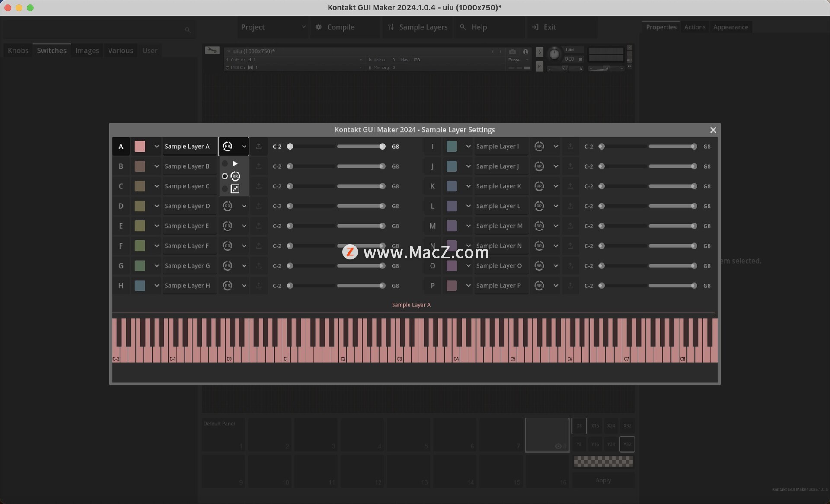Click the search magnifier icon in left panel
Image resolution: width=830 pixels, height=504 pixels.
pyautogui.click(x=188, y=30)
